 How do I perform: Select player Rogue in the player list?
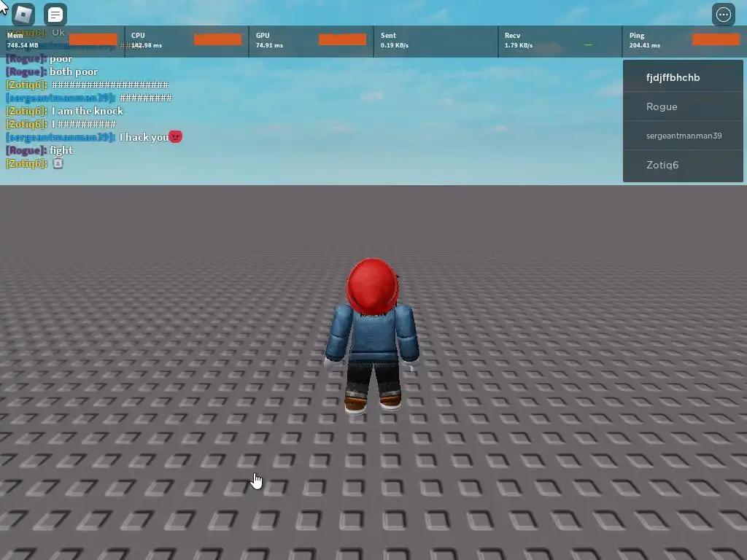point(683,106)
